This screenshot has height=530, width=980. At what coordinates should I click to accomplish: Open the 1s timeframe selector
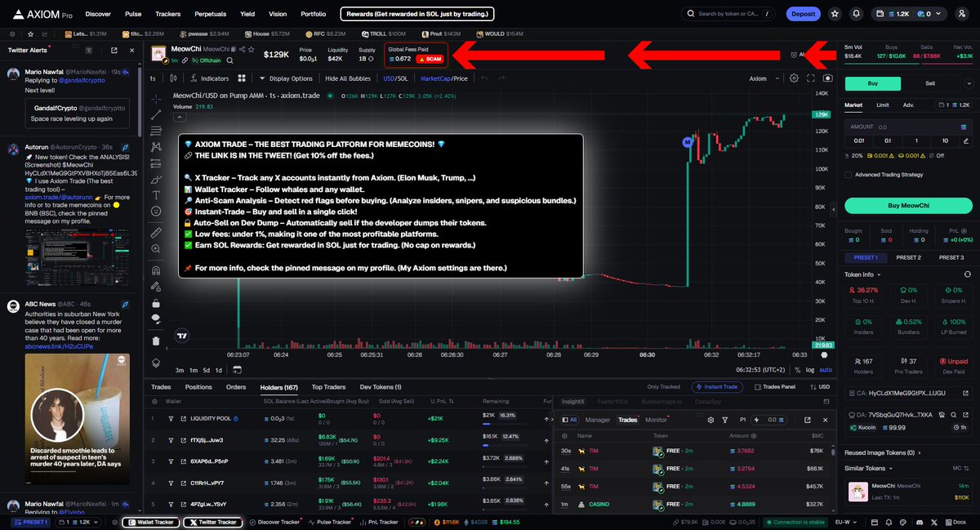152,78
